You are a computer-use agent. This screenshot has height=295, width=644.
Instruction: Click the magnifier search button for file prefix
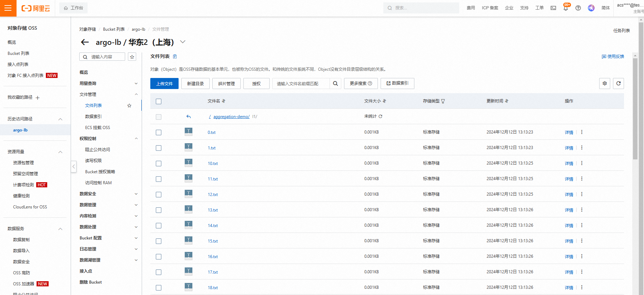335,83
